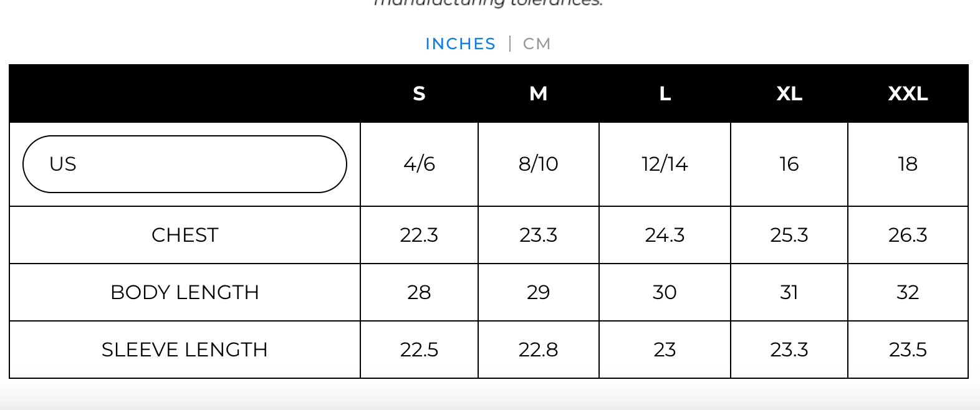Click the body length 30 cell

(665, 292)
